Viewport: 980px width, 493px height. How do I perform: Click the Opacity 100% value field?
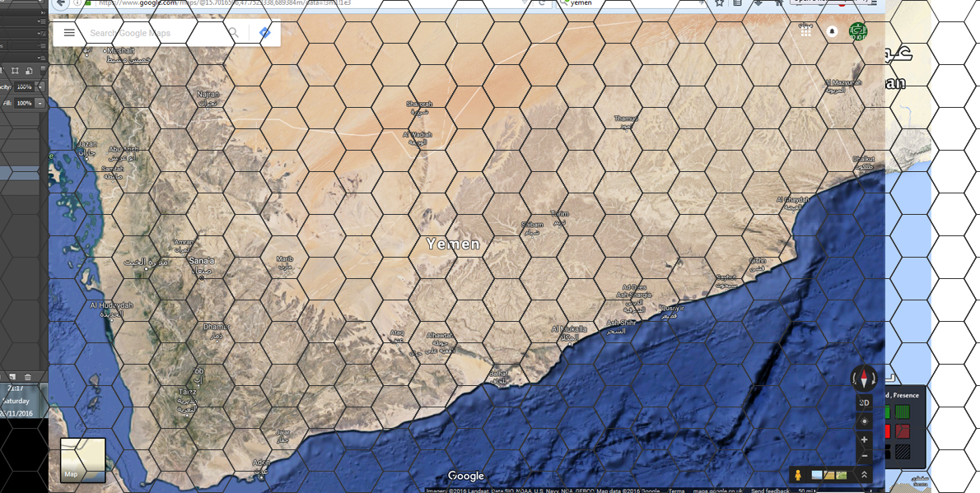pos(25,87)
